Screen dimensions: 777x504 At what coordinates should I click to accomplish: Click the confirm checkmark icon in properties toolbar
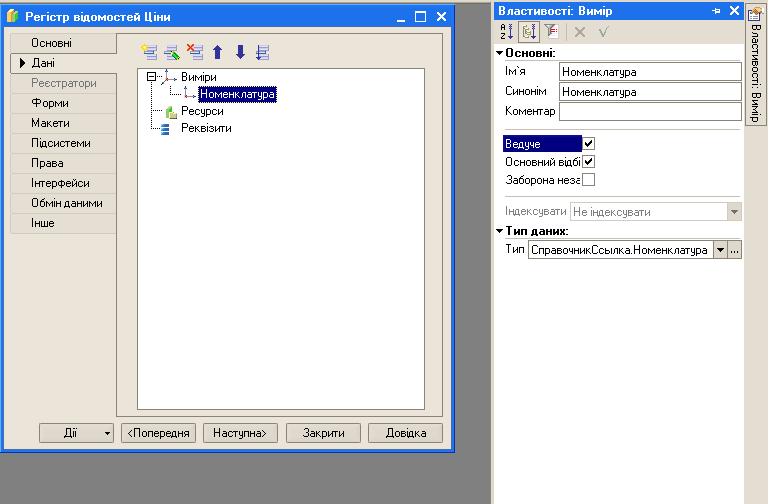click(603, 33)
